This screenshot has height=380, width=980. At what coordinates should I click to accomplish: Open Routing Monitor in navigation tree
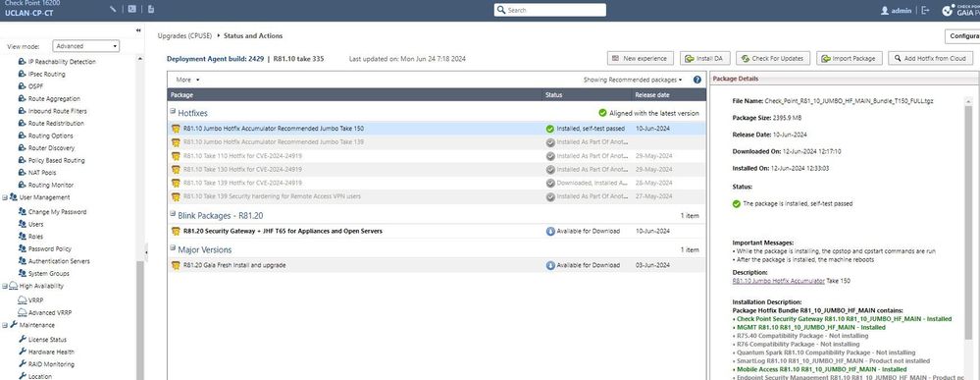(51, 186)
